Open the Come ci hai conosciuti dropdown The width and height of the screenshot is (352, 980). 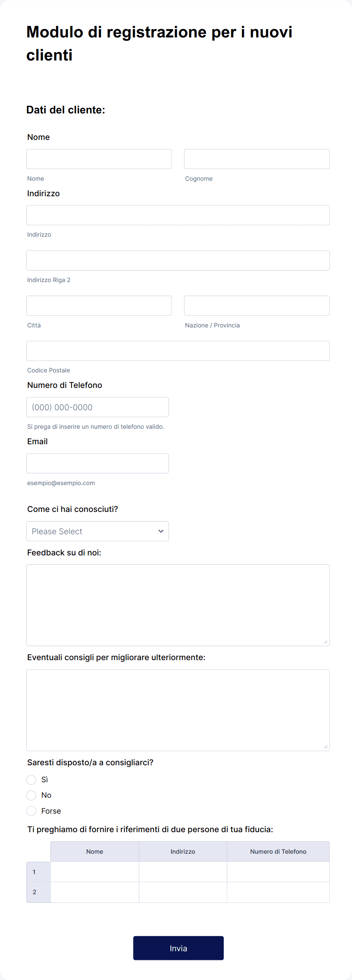pyautogui.click(x=98, y=531)
